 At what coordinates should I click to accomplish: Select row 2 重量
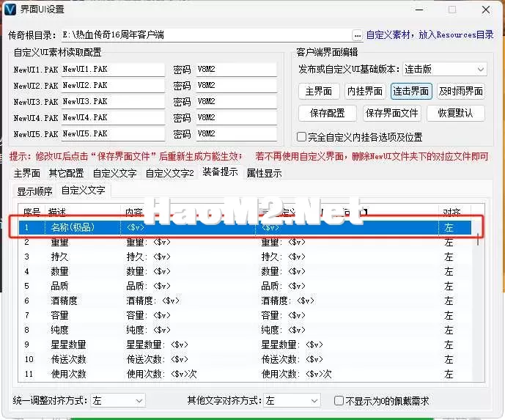[245, 242]
